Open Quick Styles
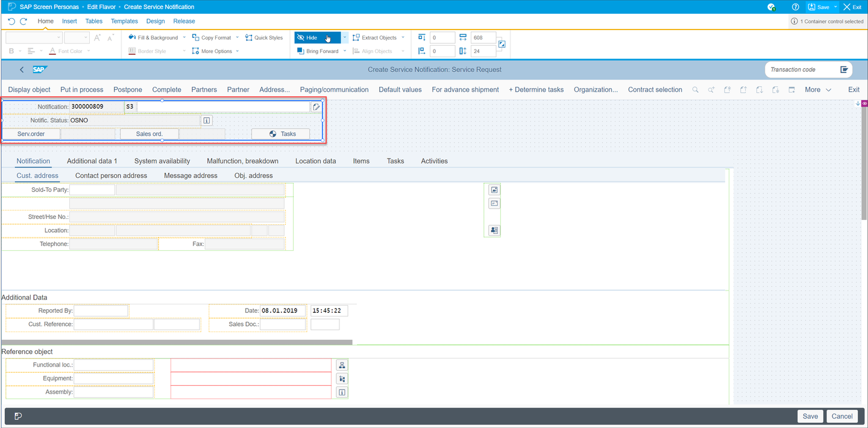 coord(264,37)
